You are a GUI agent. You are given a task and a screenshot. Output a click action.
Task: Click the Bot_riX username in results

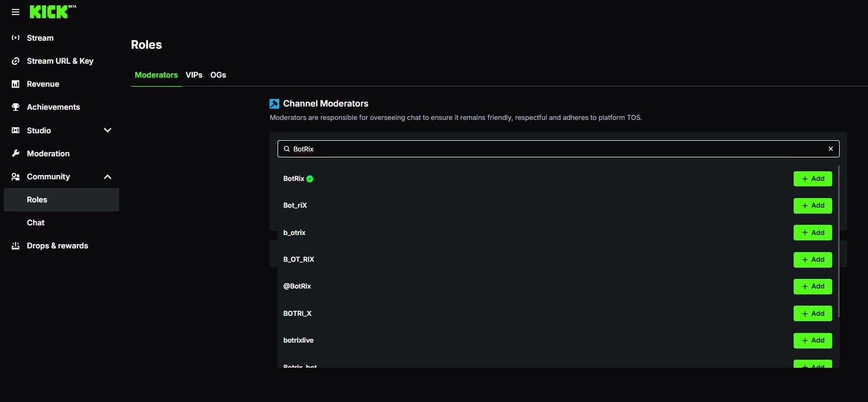[295, 206]
